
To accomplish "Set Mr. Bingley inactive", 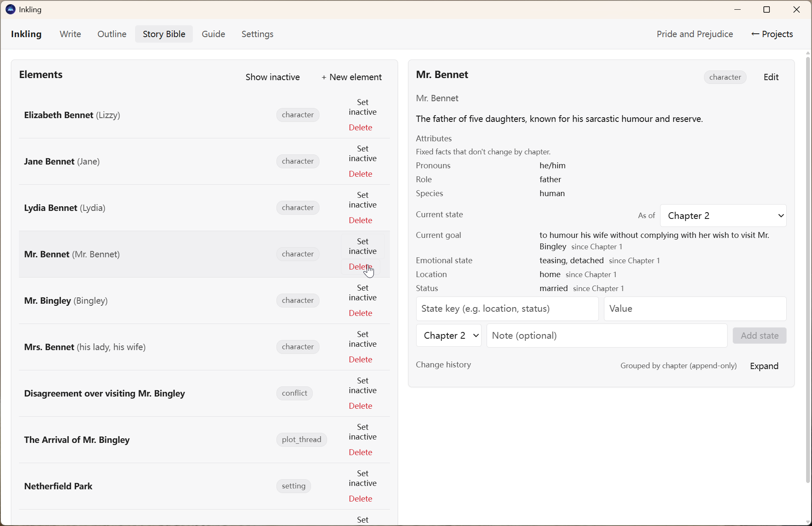I will [x=363, y=293].
